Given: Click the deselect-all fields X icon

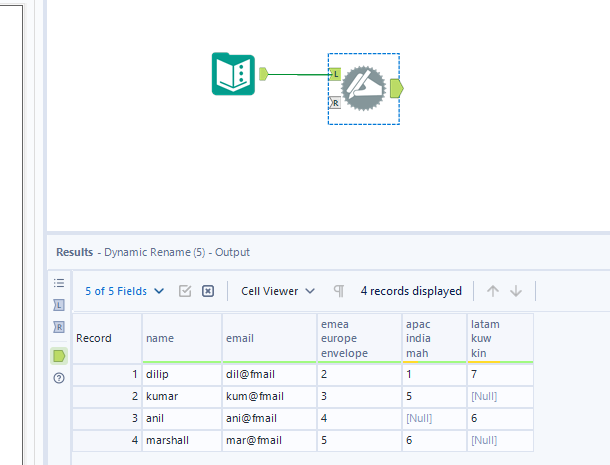Looking at the screenshot, I should click(208, 291).
